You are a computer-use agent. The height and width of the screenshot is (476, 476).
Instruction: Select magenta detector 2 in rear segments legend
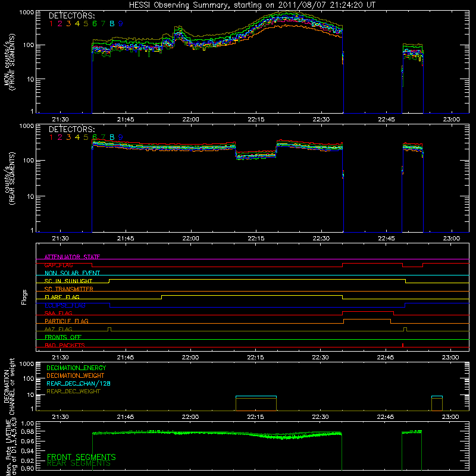[x=60, y=137]
